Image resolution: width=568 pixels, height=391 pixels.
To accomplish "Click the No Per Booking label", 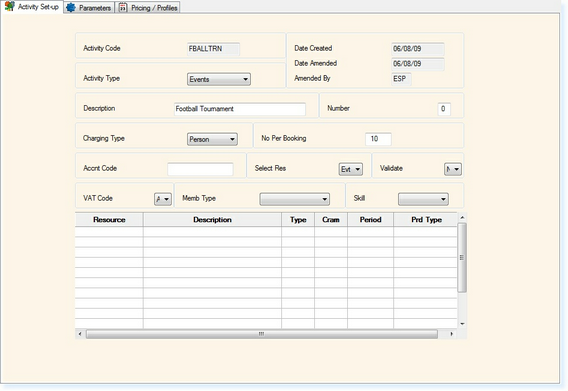I will (284, 138).
